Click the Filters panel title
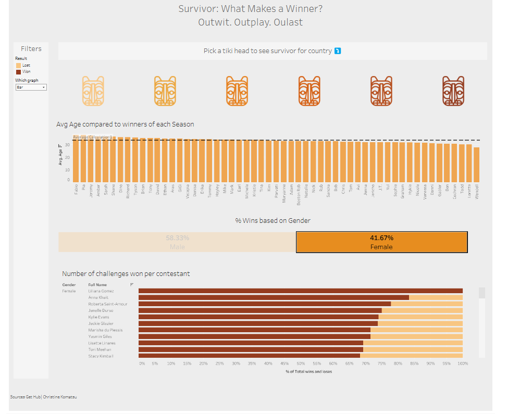The width and height of the screenshot is (532, 414). [x=31, y=49]
